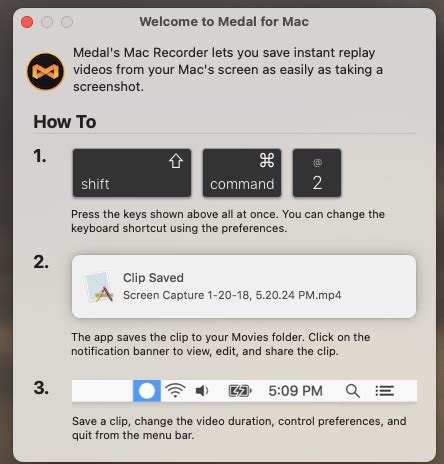Click the number 2 key graphic
Image resolution: width=444 pixels, height=464 pixels.
pyautogui.click(x=317, y=173)
